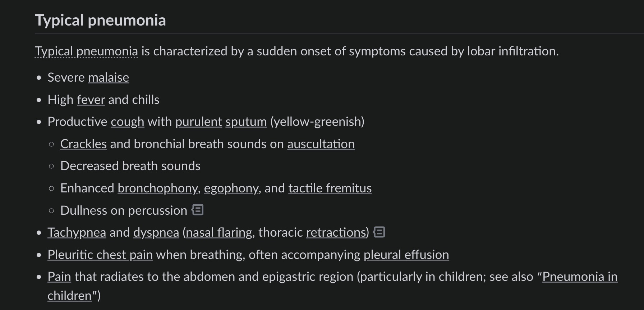The height and width of the screenshot is (310, 644).
Task: Open the Pleuritic chest pain link
Action: point(100,255)
